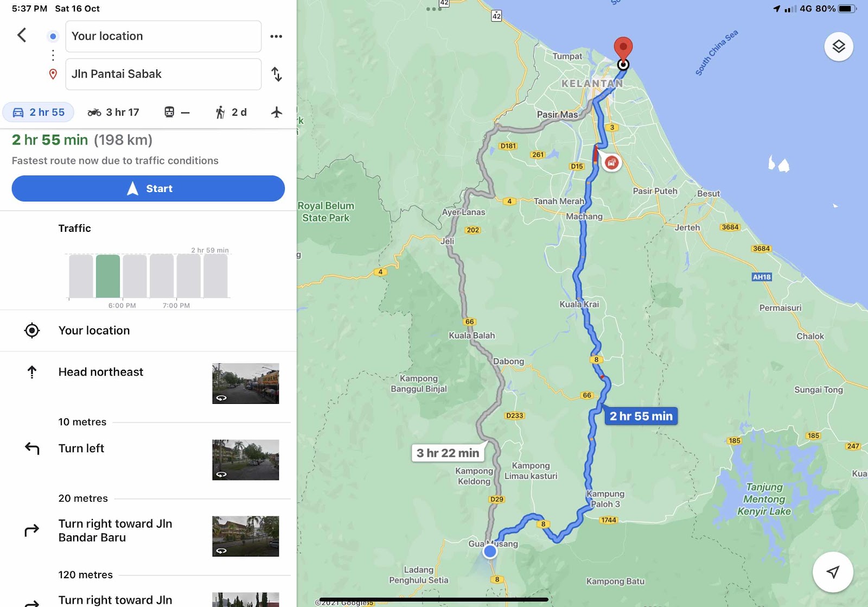
Task: Edit the Your location starting field
Action: [163, 36]
